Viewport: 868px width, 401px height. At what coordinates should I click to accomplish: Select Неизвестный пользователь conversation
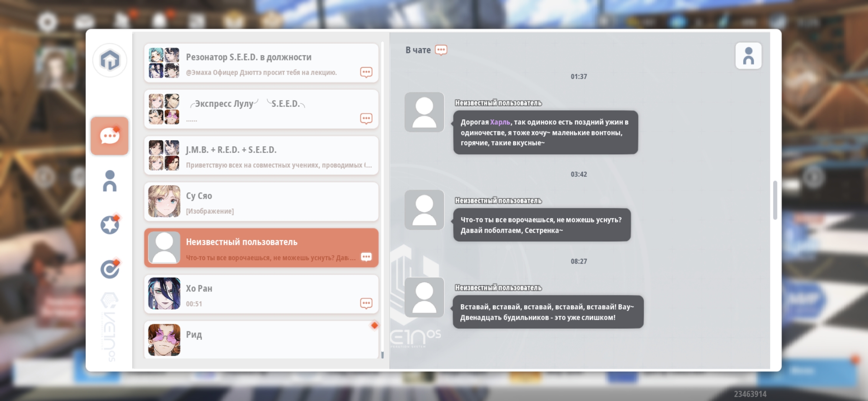point(261,248)
